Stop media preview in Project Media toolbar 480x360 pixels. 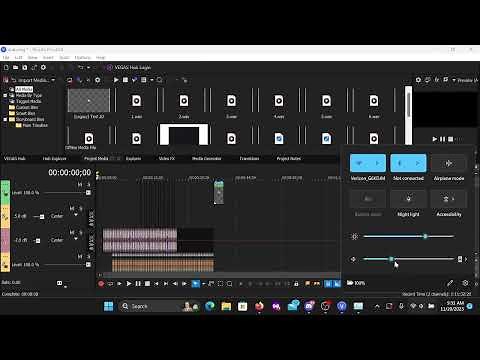coord(125,80)
